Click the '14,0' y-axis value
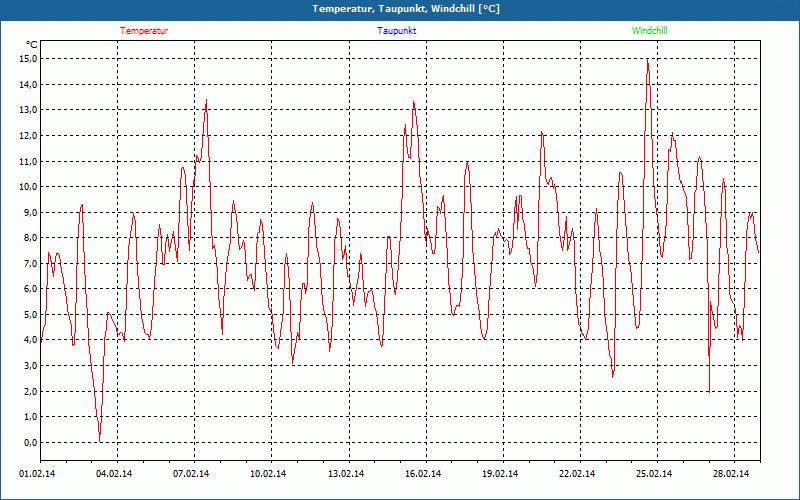 point(29,84)
